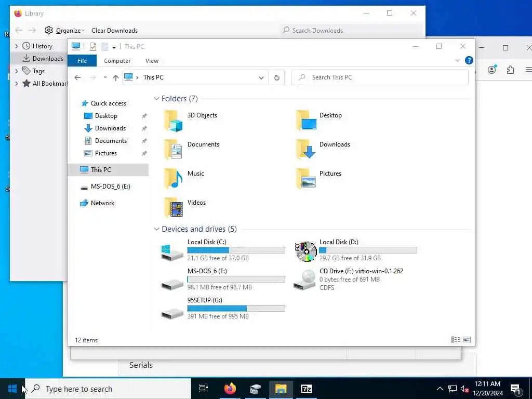532x399 pixels.
Task: Click the taskbar clock and date
Action: (488, 389)
